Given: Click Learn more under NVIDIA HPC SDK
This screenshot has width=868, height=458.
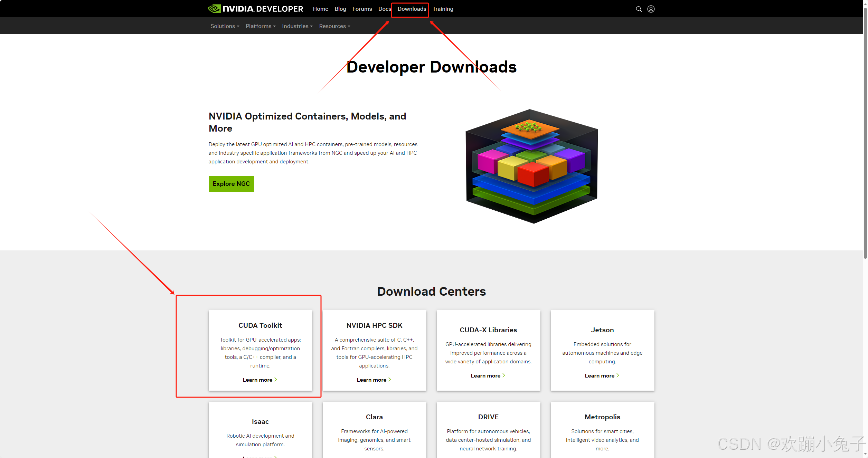Looking at the screenshot, I should [374, 380].
